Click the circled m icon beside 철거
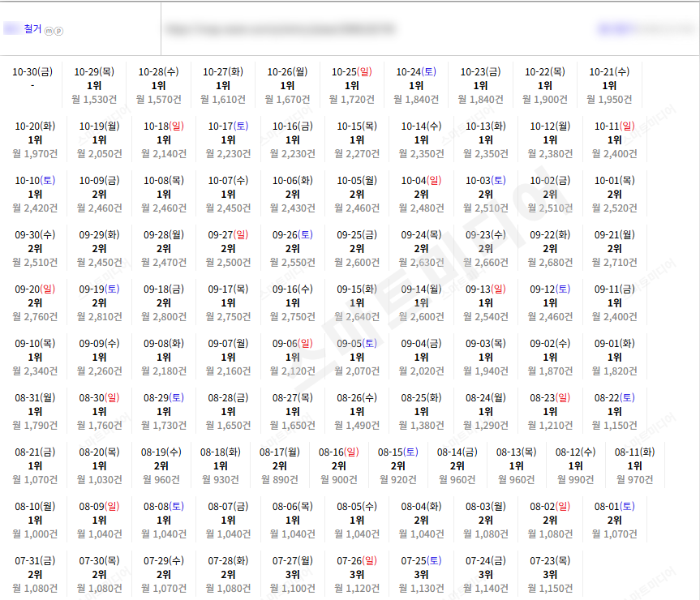Screen dimensions: 700x600 pyautogui.click(x=49, y=31)
